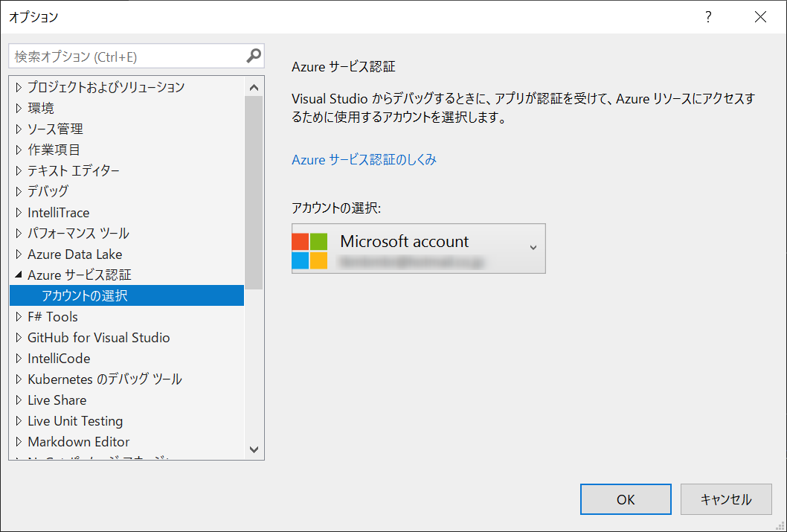
Task: Expand the プロジェクトおよびソリューション node
Action: 19,87
